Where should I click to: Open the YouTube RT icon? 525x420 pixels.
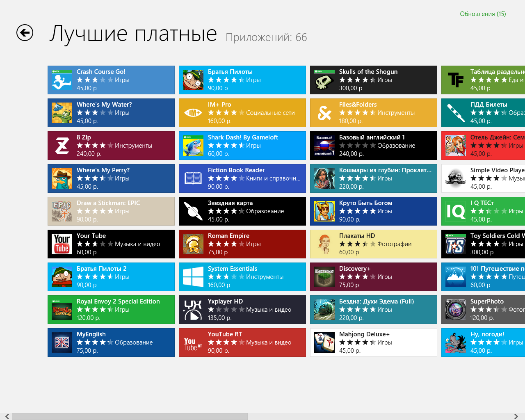[193, 342]
